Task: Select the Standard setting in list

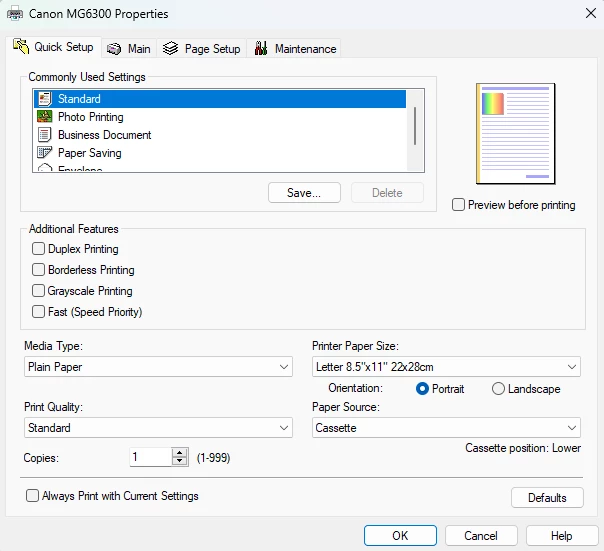Action: (x=220, y=99)
